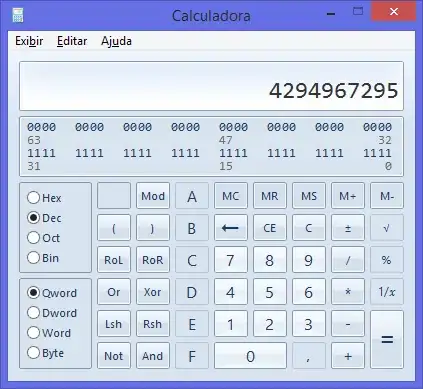The height and width of the screenshot is (389, 423).
Task: Click hex digit A key
Action: [192, 196]
